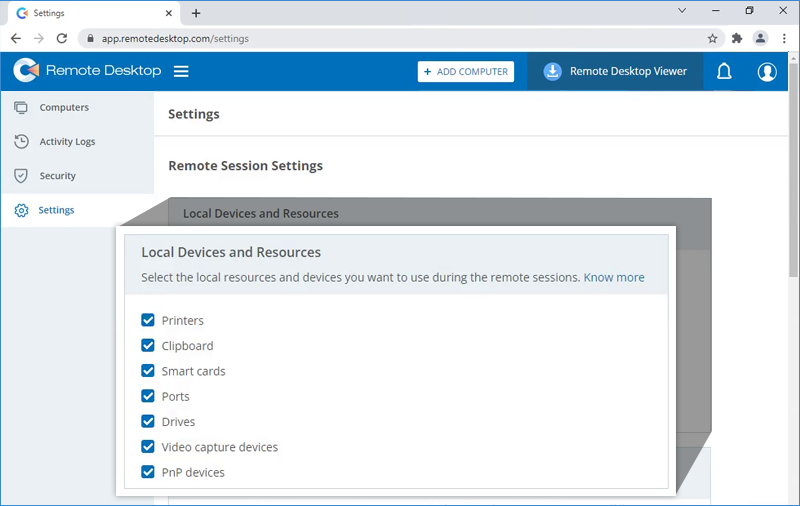Toggle the Clipboard checkbox
This screenshot has width=800, height=506.
point(148,345)
